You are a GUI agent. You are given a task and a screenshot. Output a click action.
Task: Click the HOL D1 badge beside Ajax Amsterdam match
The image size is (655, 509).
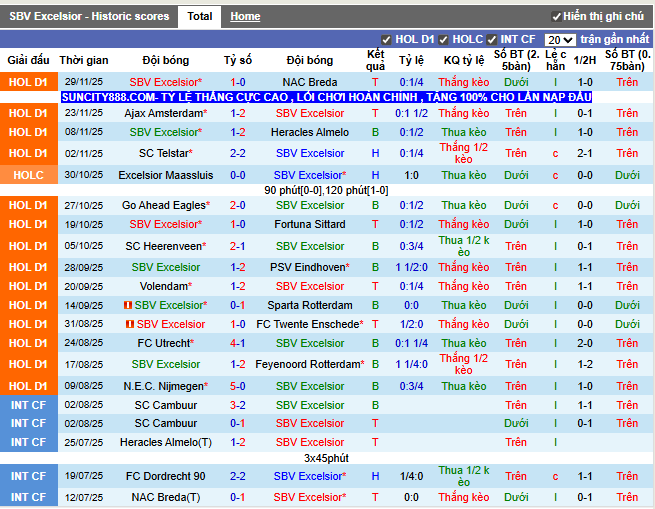click(28, 114)
